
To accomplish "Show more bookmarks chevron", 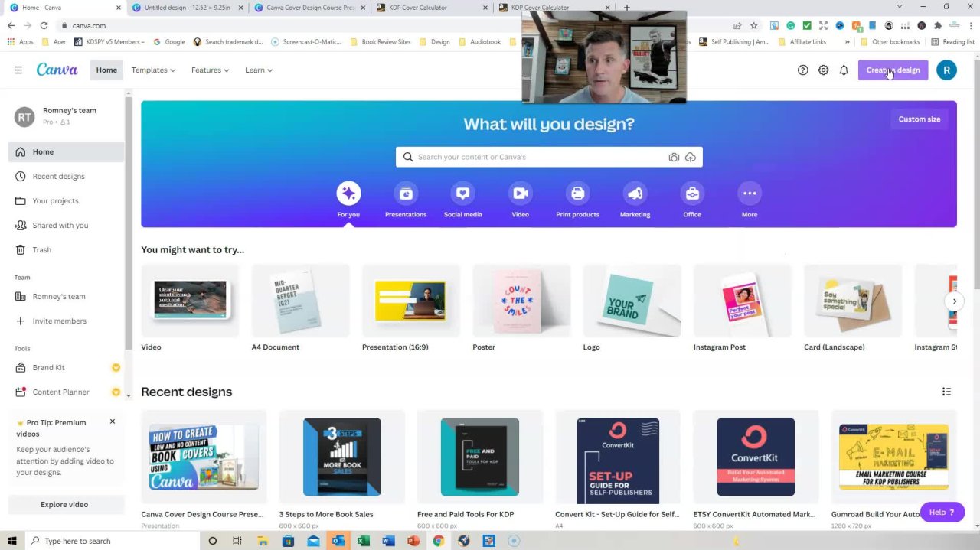I will tap(848, 42).
